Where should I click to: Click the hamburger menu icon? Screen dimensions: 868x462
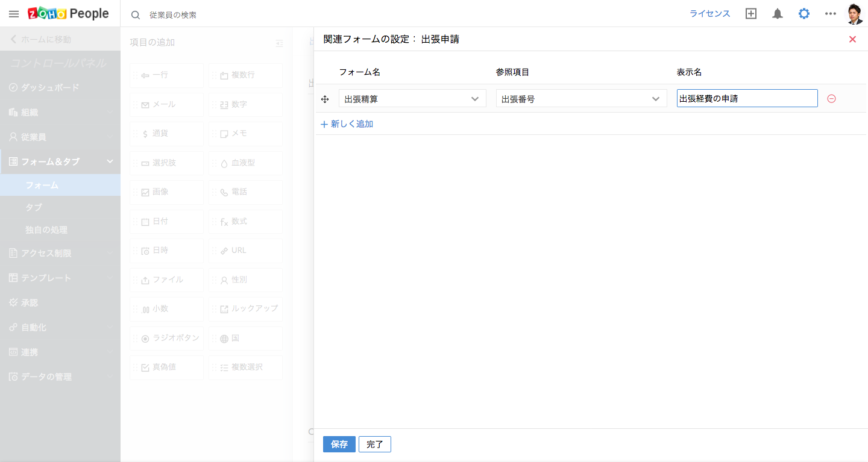tap(13, 14)
